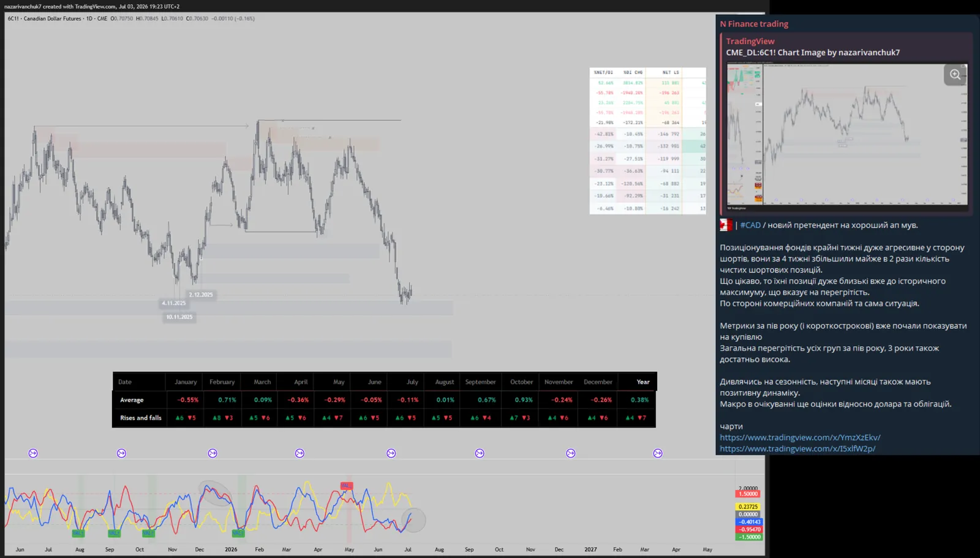Open the #CAD hashtag
The height and width of the screenshot is (558, 980).
click(x=750, y=225)
